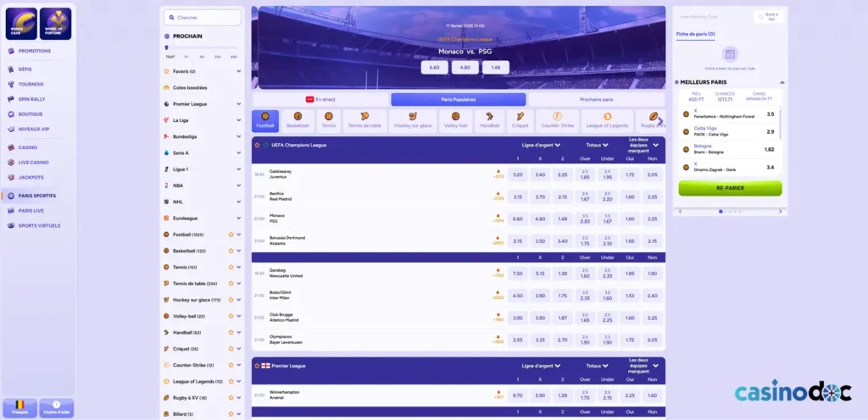The image size is (868, 420).
Task: Favorite Tennis de table in sports list
Action: click(x=231, y=284)
